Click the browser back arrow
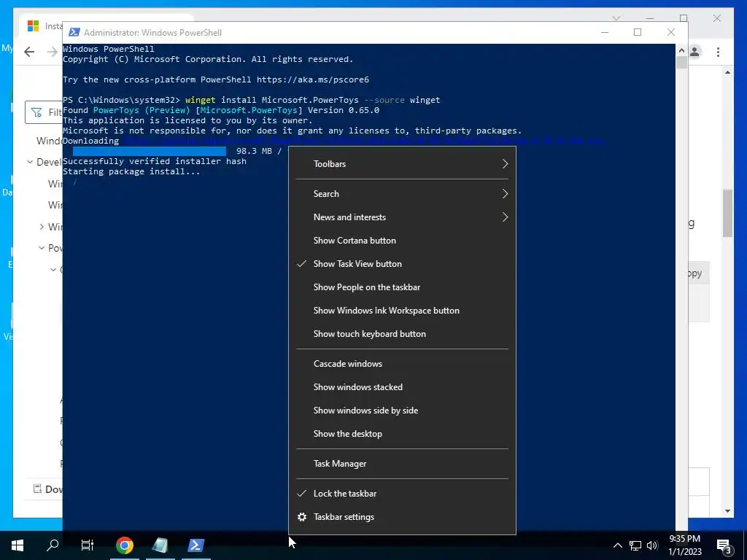 tap(29, 52)
